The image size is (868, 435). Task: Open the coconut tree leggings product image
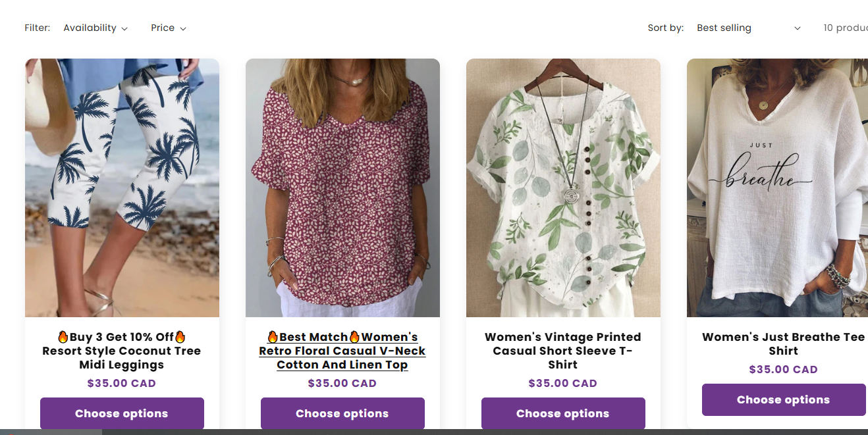click(x=122, y=188)
